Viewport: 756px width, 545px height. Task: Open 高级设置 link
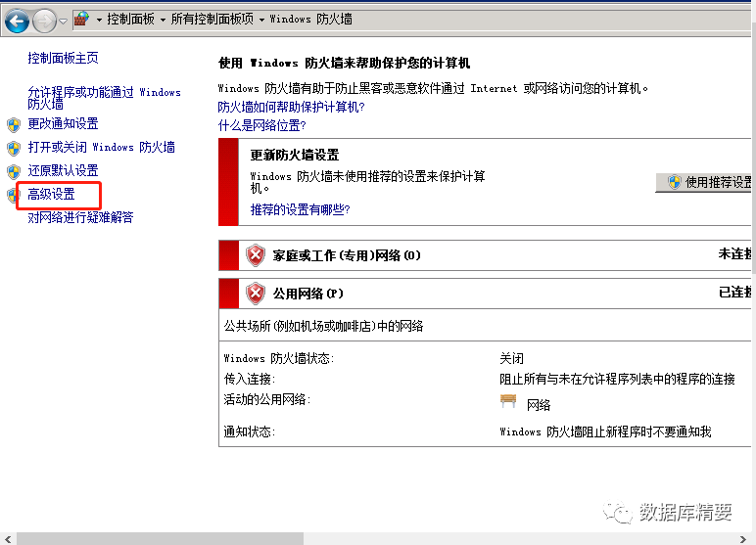coord(51,194)
